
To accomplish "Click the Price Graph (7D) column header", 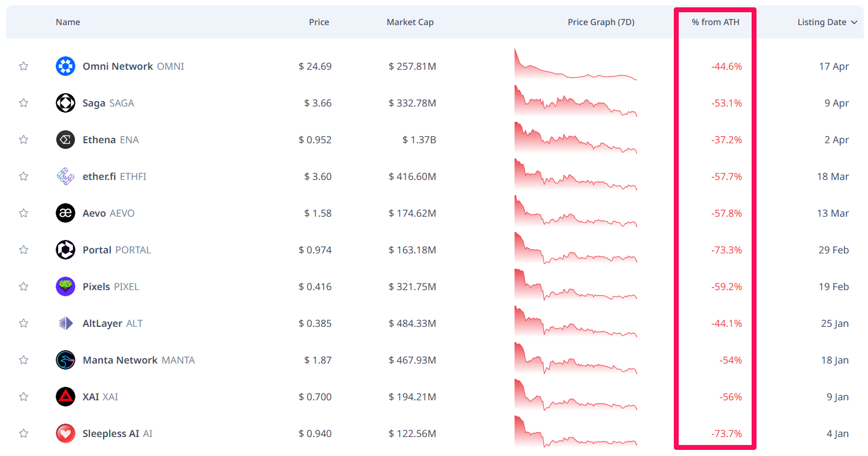I will (x=601, y=23).
